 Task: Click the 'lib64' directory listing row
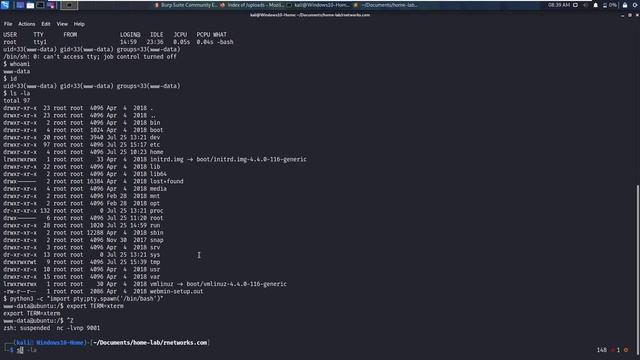pyautogui.click(x=85, y=174)
